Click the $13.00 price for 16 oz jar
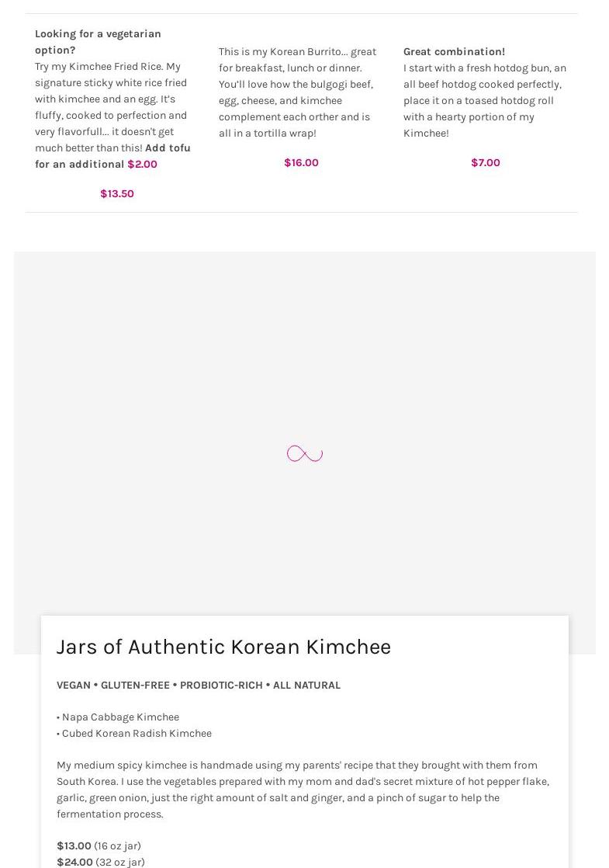This screenshot has width=609, height=868. (x=74, y=846)
